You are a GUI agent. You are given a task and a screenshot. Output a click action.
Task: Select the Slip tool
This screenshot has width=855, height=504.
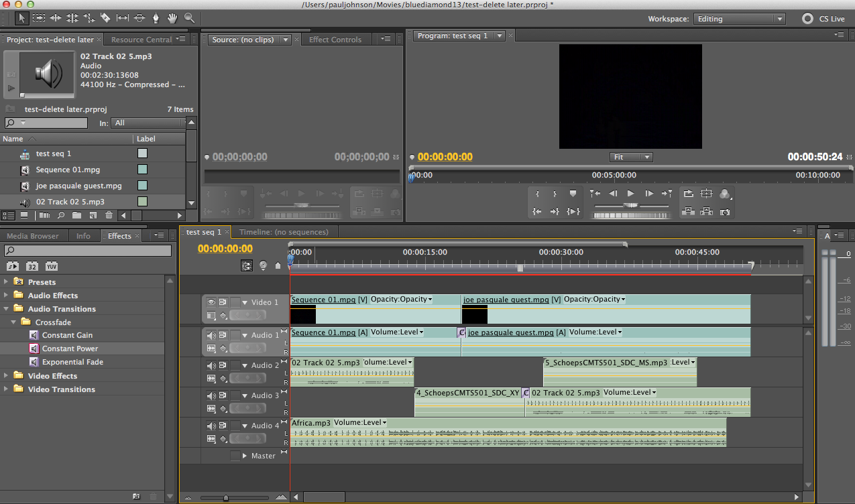click(x=123, y=18)
